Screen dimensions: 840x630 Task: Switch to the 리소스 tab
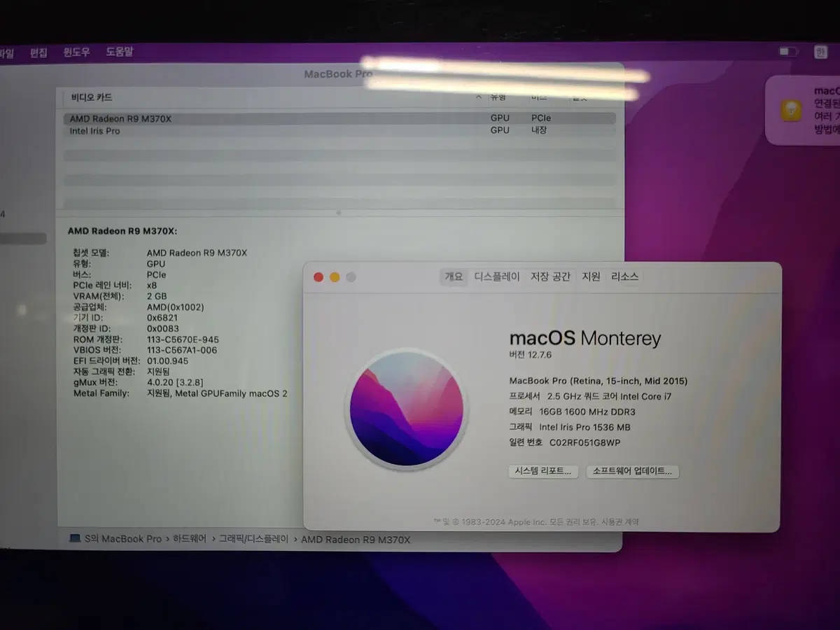pyautogui.click(x=624, y=276)
